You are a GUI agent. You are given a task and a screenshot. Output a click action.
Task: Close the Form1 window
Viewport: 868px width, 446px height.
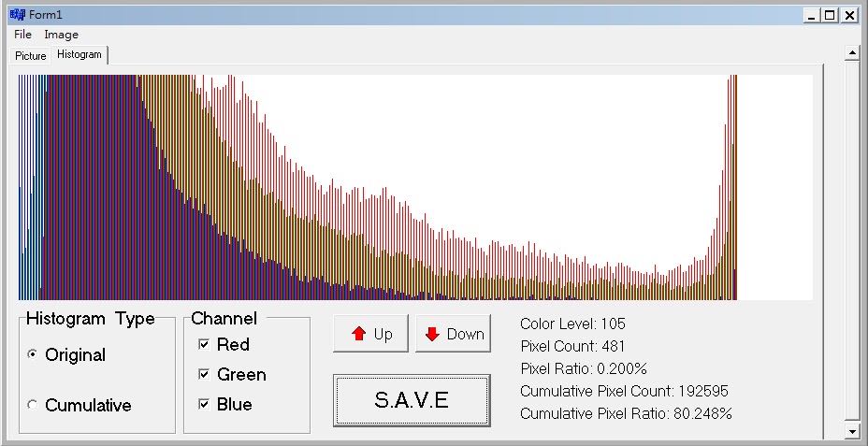[849, 16]
